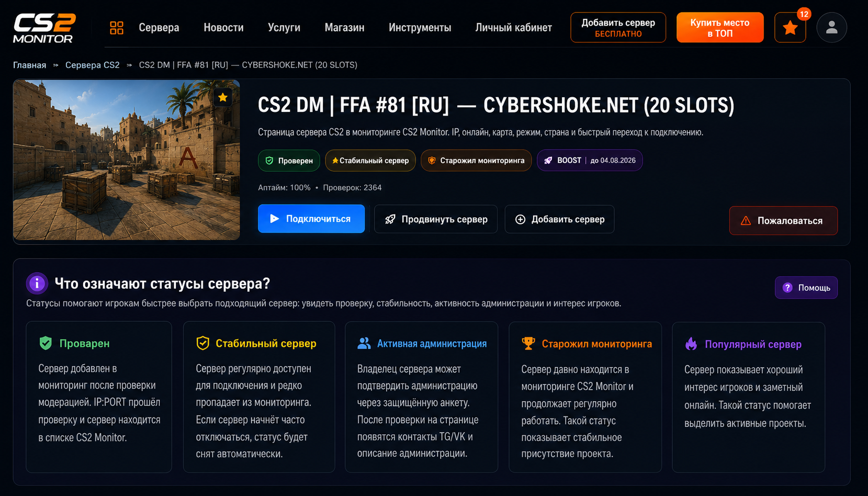The image size is (868, 496).
Task: Open the Помощь button
Action: tap(806, 288)
